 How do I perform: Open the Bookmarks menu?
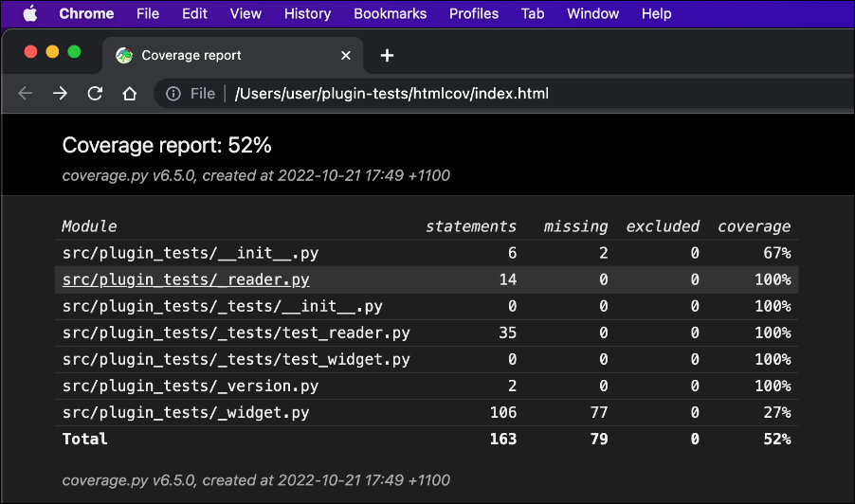[390, 14]
